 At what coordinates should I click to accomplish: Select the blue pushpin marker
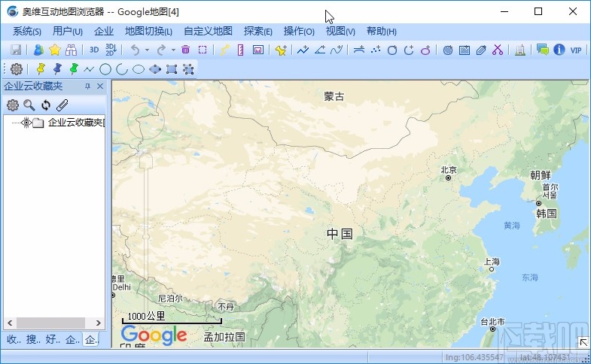(x=57, y=69)
